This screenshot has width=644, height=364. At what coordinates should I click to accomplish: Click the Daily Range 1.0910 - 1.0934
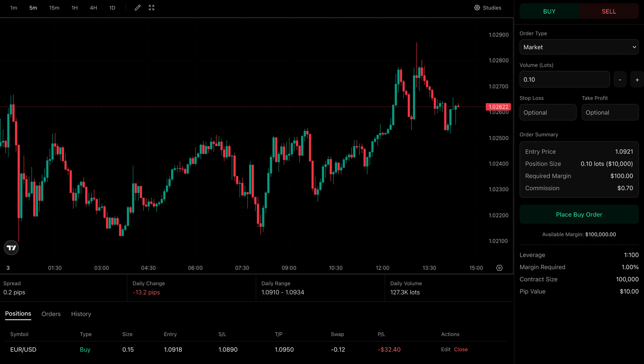click(x=283, y=292)
